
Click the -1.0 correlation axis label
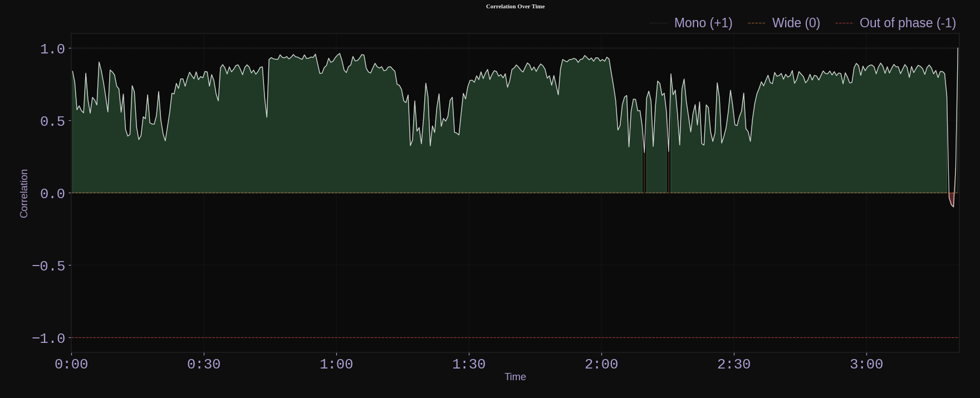[x=48, y=338]
